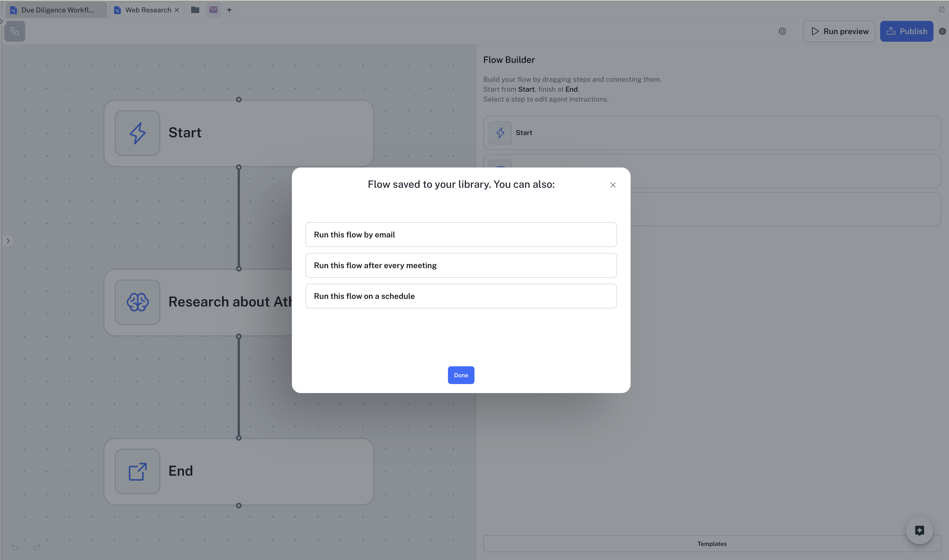The height and width of the screenshot is (560, 949).
Task: Click the End node export icon
Action: 137,471
